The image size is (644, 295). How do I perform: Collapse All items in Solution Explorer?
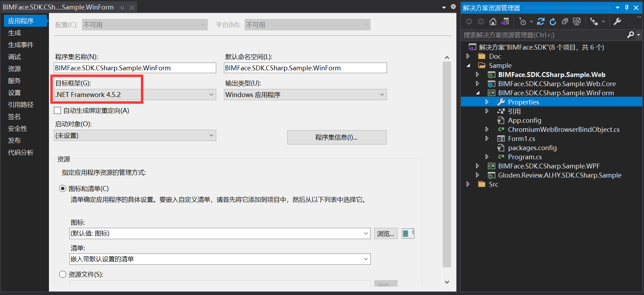coord(565,21)
